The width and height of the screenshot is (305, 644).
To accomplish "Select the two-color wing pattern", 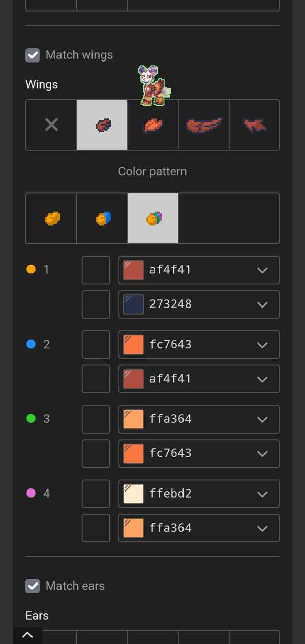I will tap(102, 219).
